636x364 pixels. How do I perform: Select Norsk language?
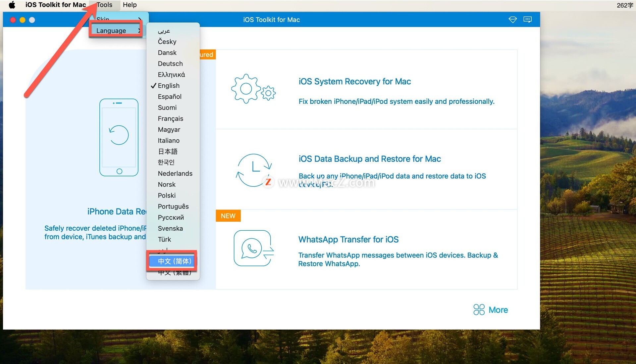coord(173,184)
